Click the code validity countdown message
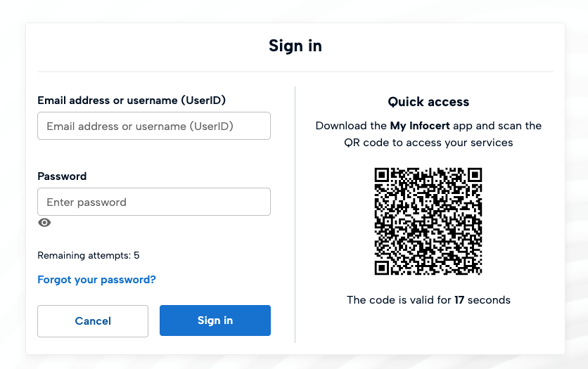The image size is (588, 369). (428, 300)
